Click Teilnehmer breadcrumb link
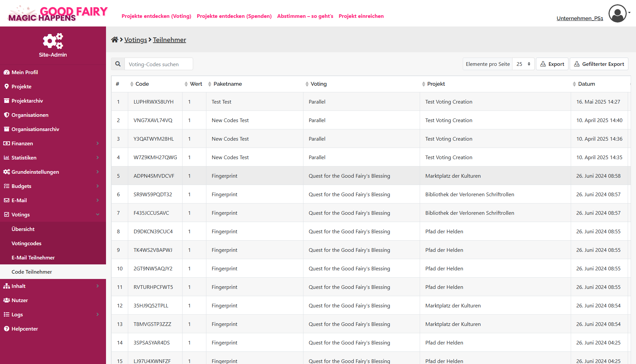 click(x=169, y=40)
